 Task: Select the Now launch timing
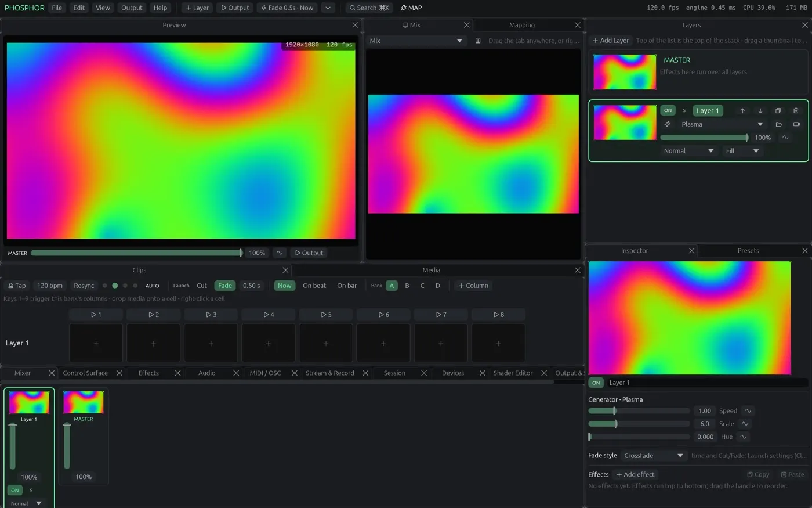[x=285, y=286]
